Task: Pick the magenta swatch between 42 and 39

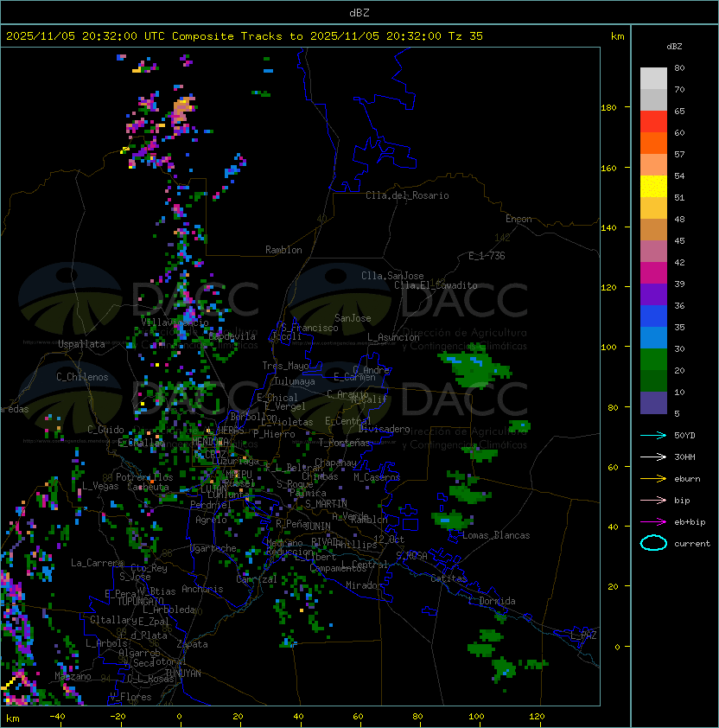Action: 653,273
